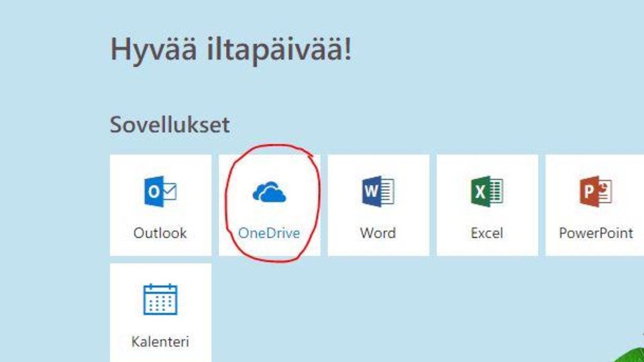
Task: Click the blue OneDrive cloud icon
Action: (x=269, y=193)
